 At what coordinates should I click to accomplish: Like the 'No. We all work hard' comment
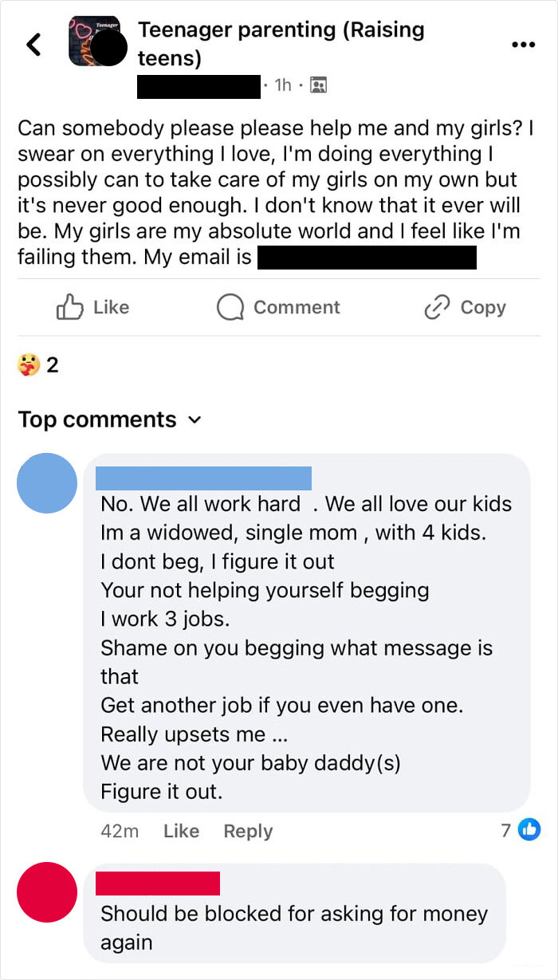coord(181,831)
